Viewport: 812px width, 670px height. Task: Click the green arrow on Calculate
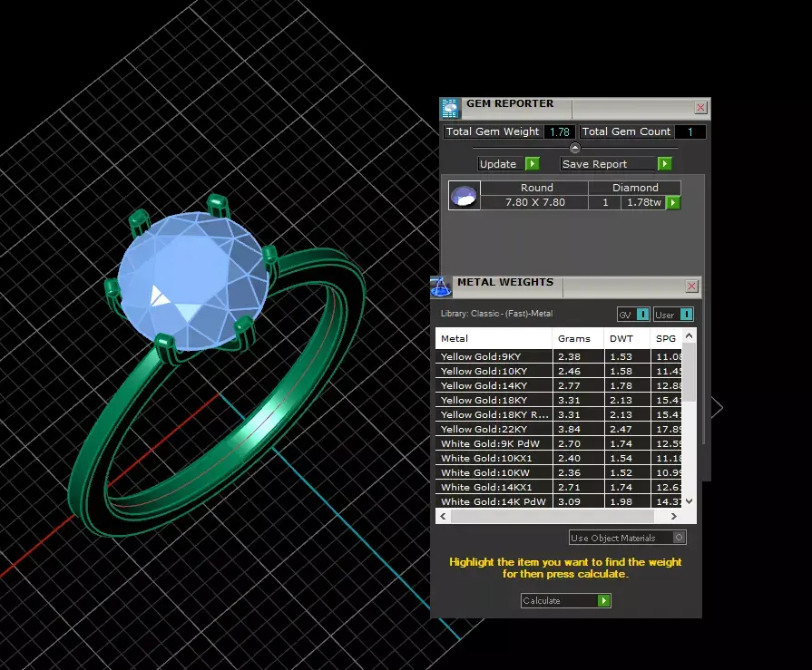click(604, 601)
